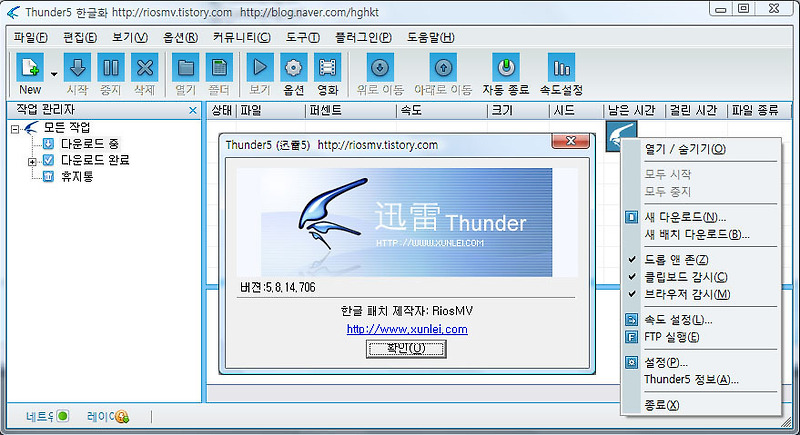Choose 열기 / 숨기기(O) in context menu
This screenshot has width=800, height=435.
pos(701,149)
